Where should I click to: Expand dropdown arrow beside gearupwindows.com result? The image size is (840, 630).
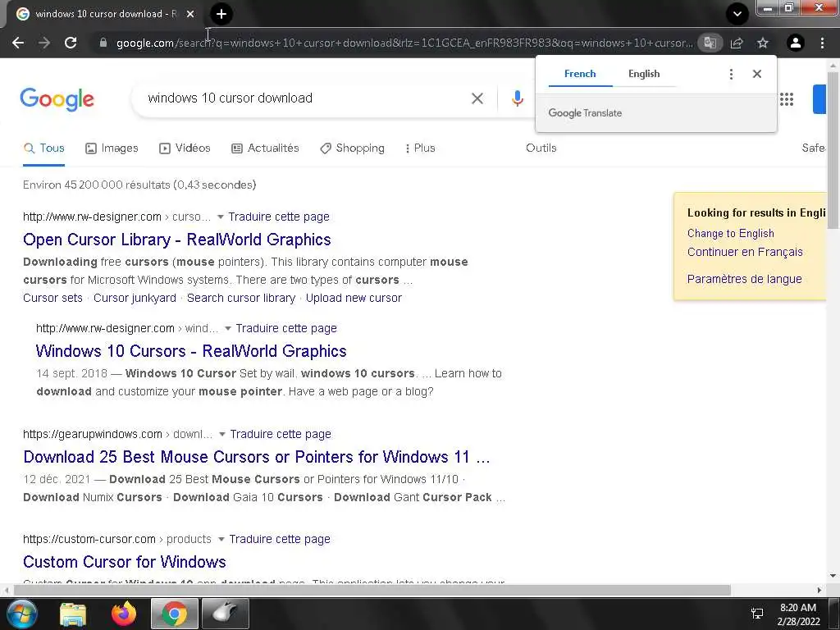click(221, 434)
